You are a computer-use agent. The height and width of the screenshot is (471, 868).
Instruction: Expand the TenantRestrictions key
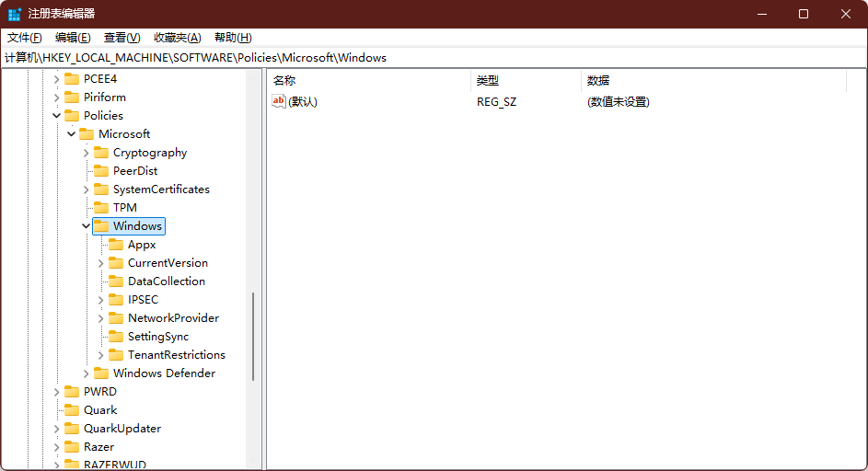tap(100, 355)
